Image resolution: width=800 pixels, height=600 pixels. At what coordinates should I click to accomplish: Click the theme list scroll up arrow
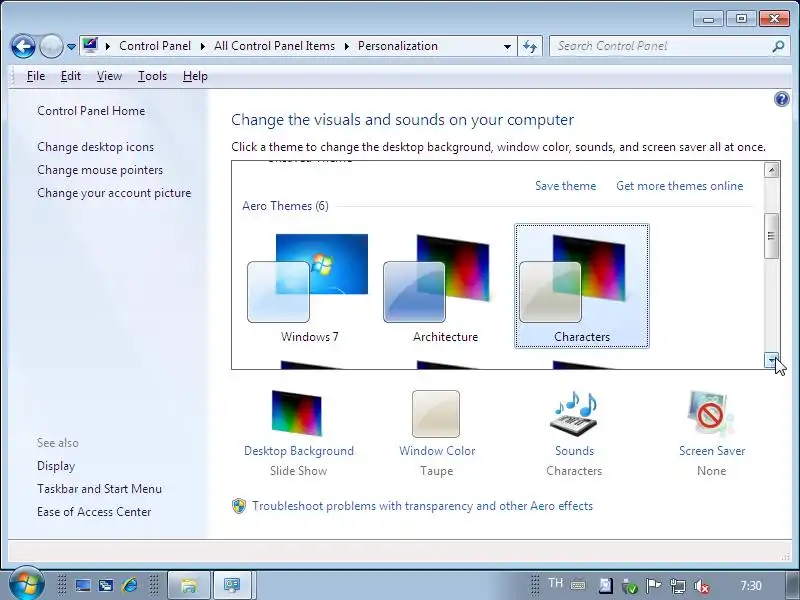[x=771, y=170]
